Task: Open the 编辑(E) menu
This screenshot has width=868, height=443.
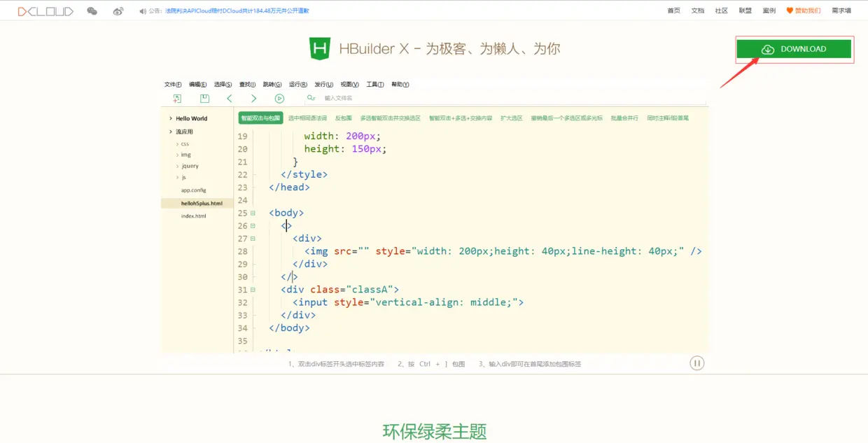Action: (197, 85)
